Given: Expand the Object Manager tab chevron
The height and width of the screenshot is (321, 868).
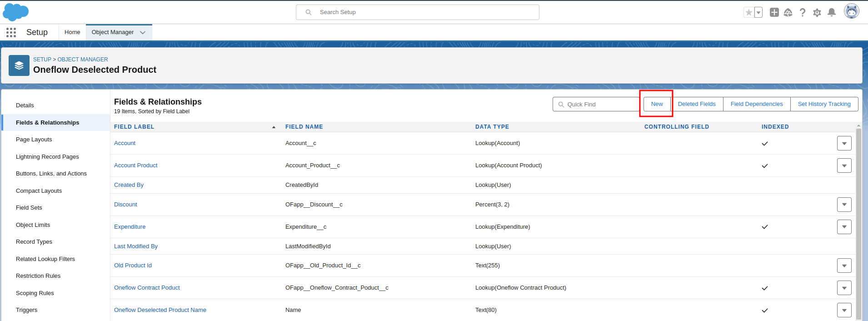Looking at the screenshot, I should [x=143, y=33].
